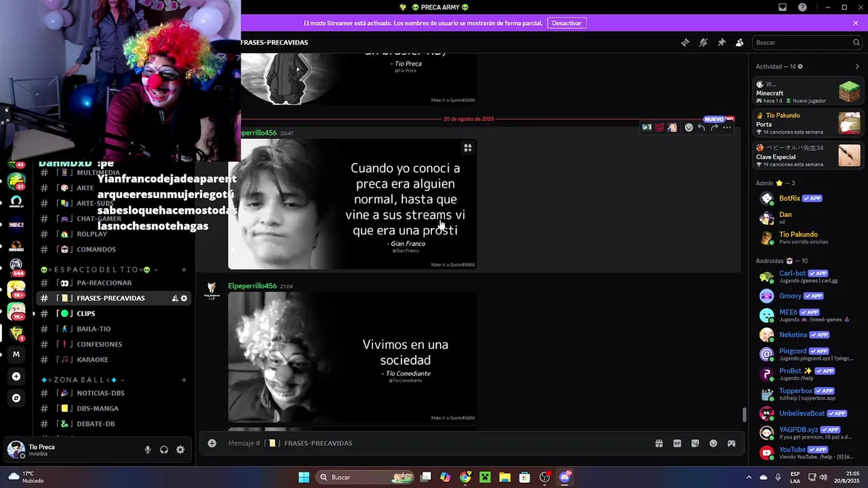Toggle deafen headphones in user panel

[x=164, y=449]
